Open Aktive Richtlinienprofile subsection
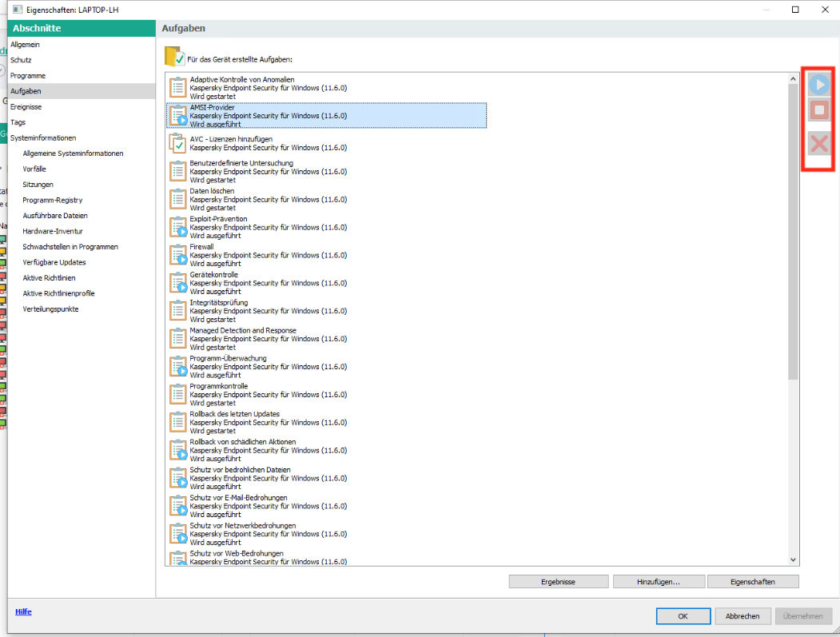The image size is (840, 637). point(58,293)
